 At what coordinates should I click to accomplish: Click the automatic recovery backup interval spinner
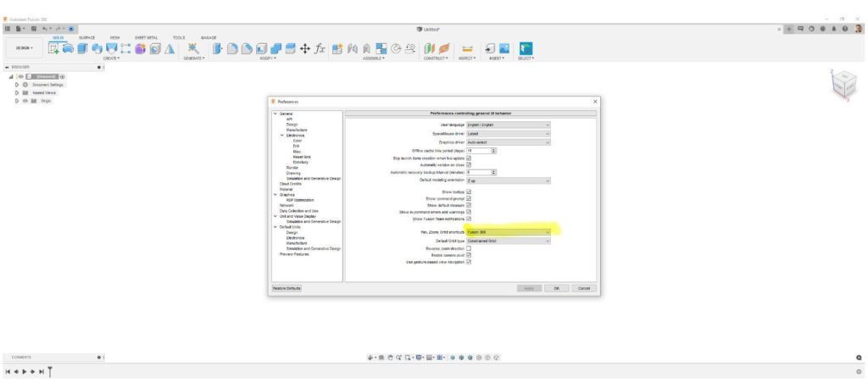point(494,172)
